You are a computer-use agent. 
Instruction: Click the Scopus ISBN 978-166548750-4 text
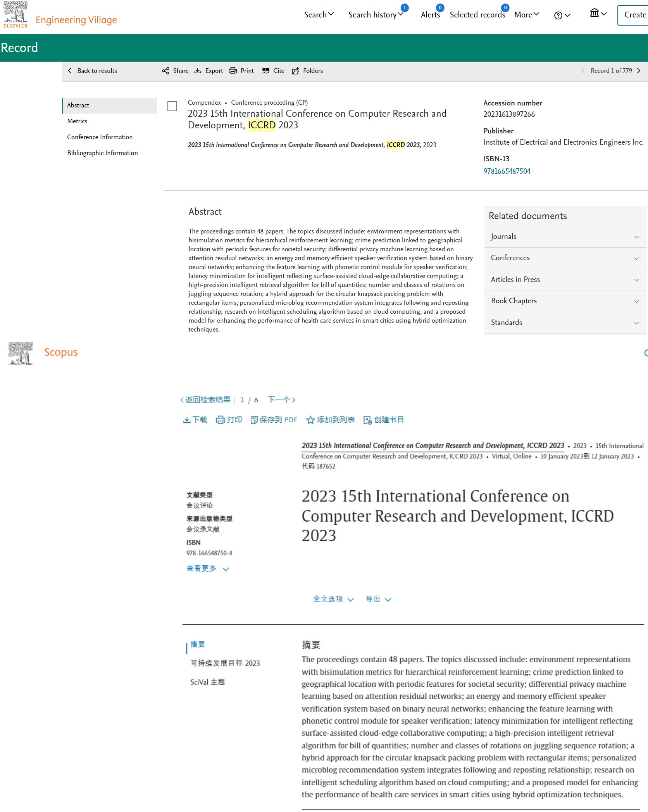[209, 553]
